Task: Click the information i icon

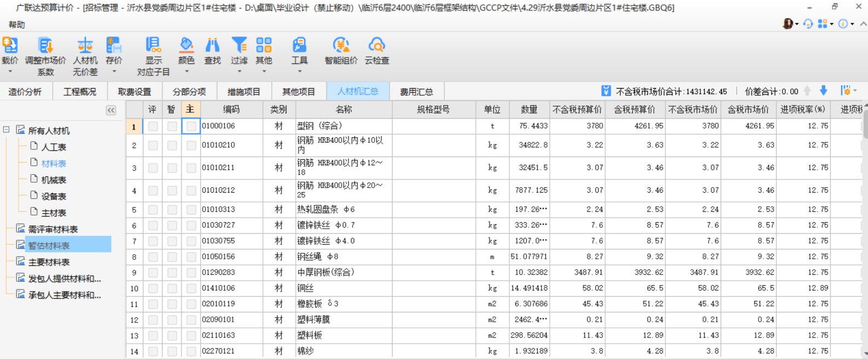Action: pyautogui.click(x=843, y=24)
